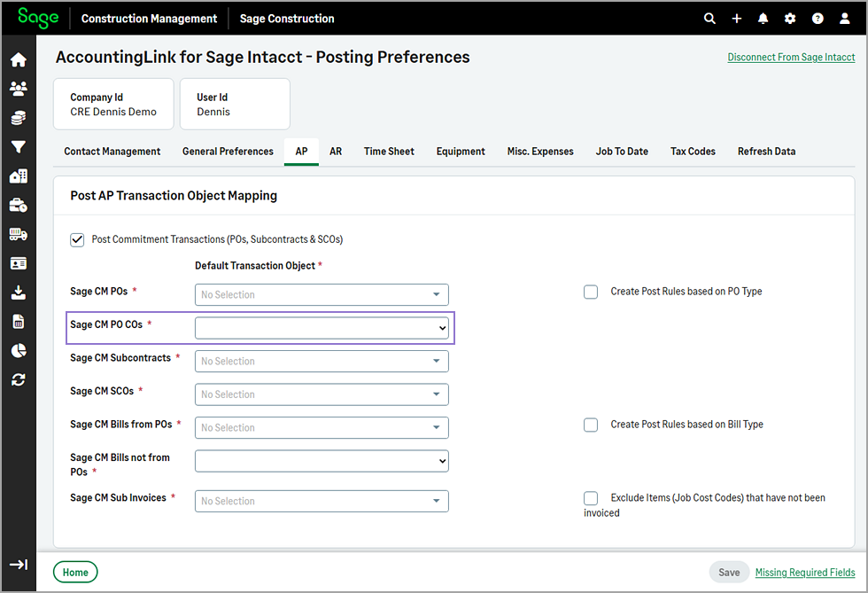Viewport: 868px width, 593px height.
Task: Open the briefcase clock icon in sidebar
Action: coord(19,205)
